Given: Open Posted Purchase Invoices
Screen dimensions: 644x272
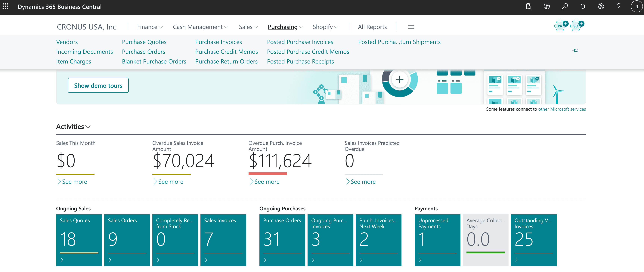Looking at the screenshot, I should point(300,42).
